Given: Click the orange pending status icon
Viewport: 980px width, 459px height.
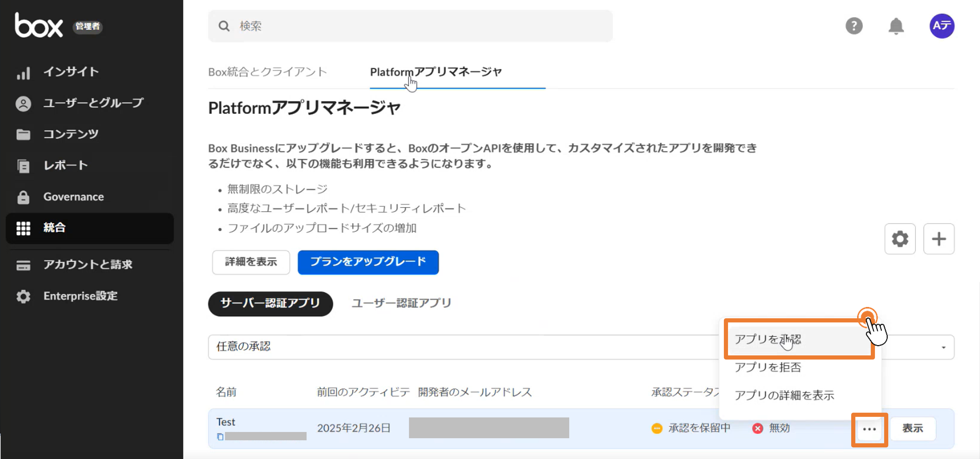Looking at the screenshot, I should point(656,428).
